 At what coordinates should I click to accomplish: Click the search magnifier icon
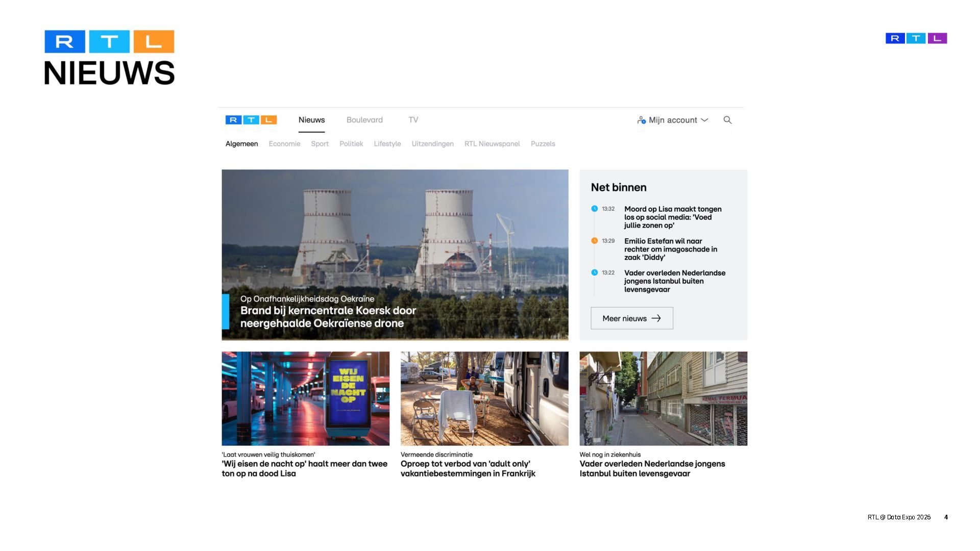click(727, 120)
